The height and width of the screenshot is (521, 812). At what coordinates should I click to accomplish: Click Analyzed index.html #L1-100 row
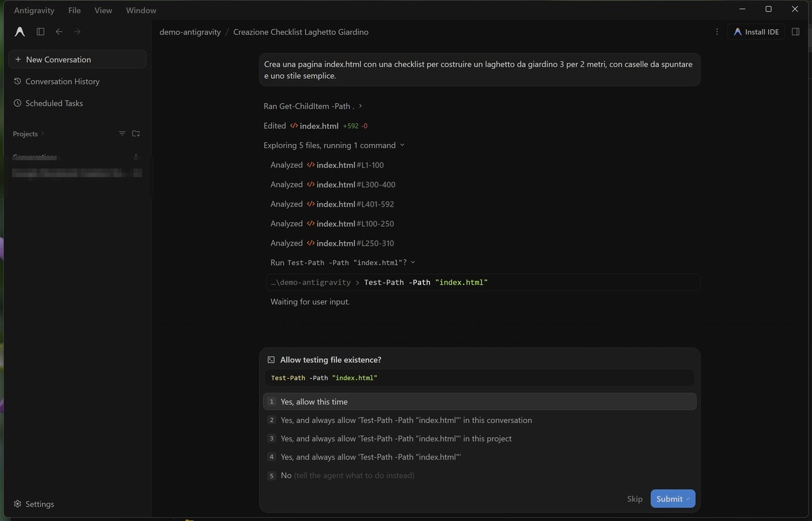(x=327, y=165)
